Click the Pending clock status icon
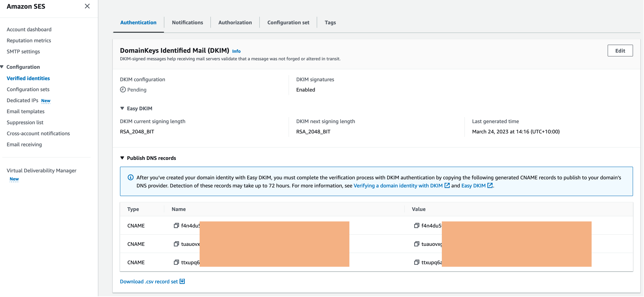 (123, 90)
